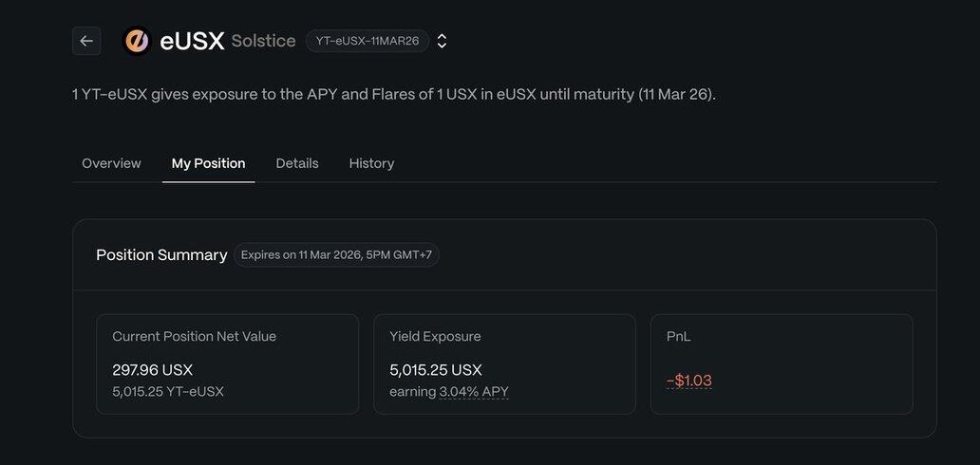Click the back arrow button
This screenshot has width=980, height=465.
click(86, 41)
